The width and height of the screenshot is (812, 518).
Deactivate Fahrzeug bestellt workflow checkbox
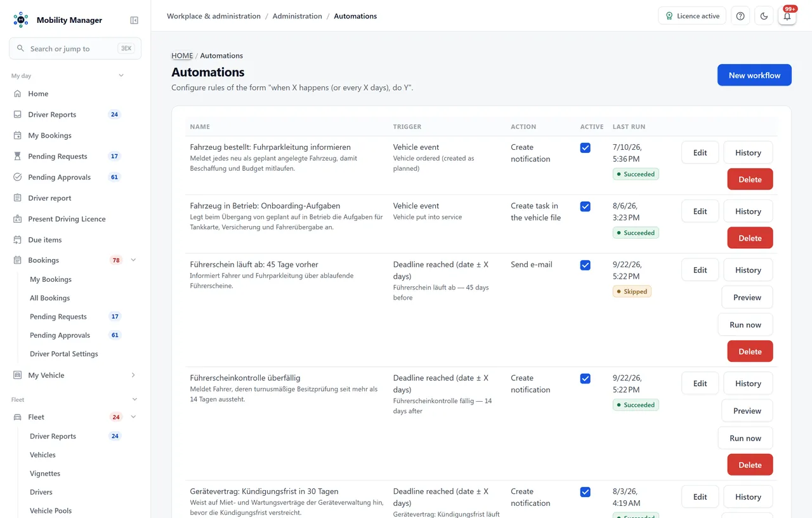click(x=585, y=148)
